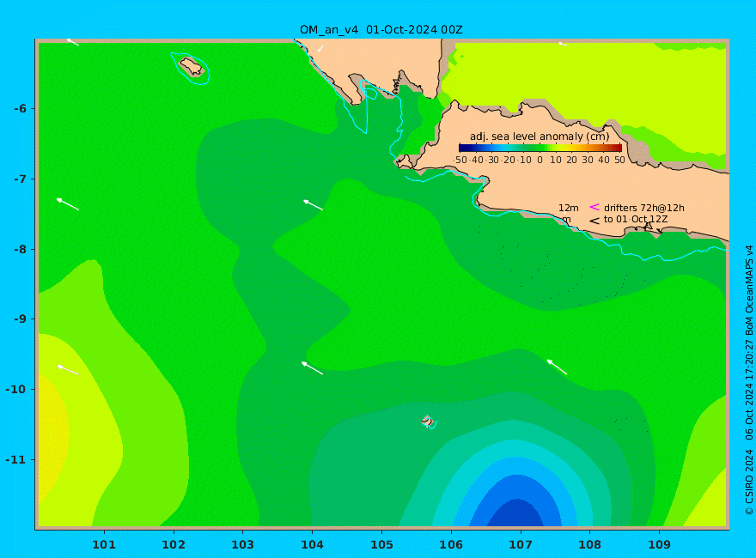Click the white current arrow near 100.5E, 7.4S

point(68,203)
